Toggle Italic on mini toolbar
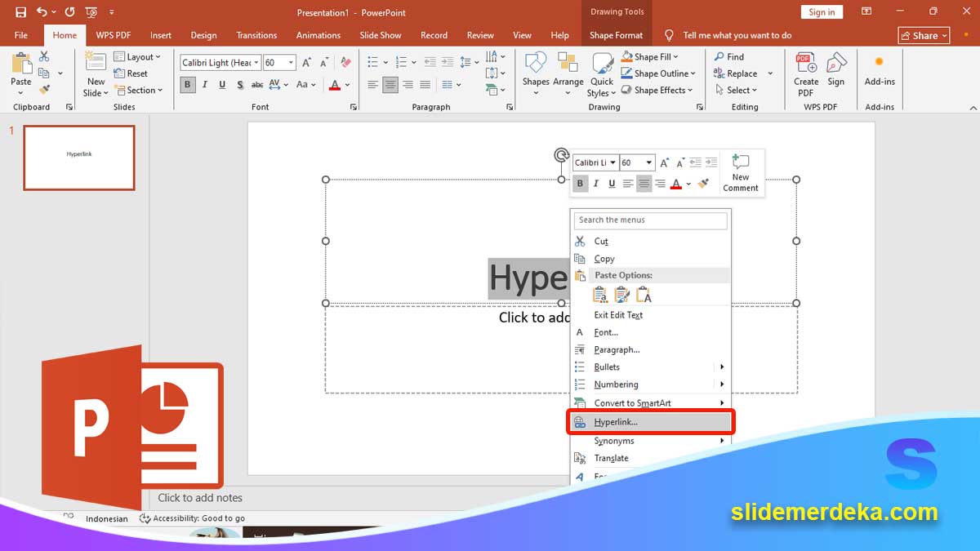This screenshot has width=980, height=551. (x=596, y=184)
